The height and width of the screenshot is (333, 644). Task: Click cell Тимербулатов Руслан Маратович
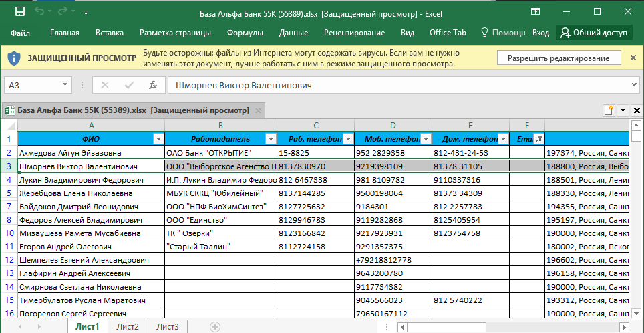pos(91,300)
